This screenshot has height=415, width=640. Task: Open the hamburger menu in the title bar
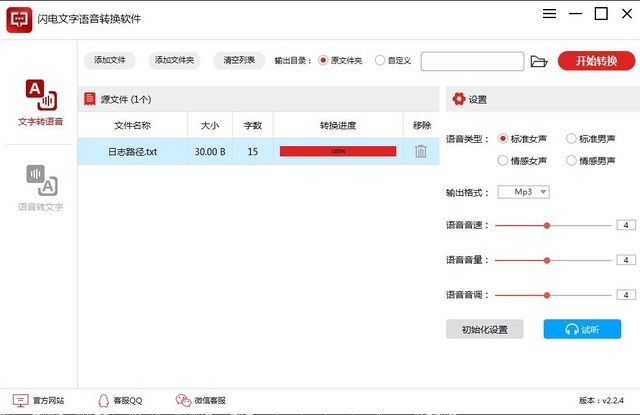point(549,14)
